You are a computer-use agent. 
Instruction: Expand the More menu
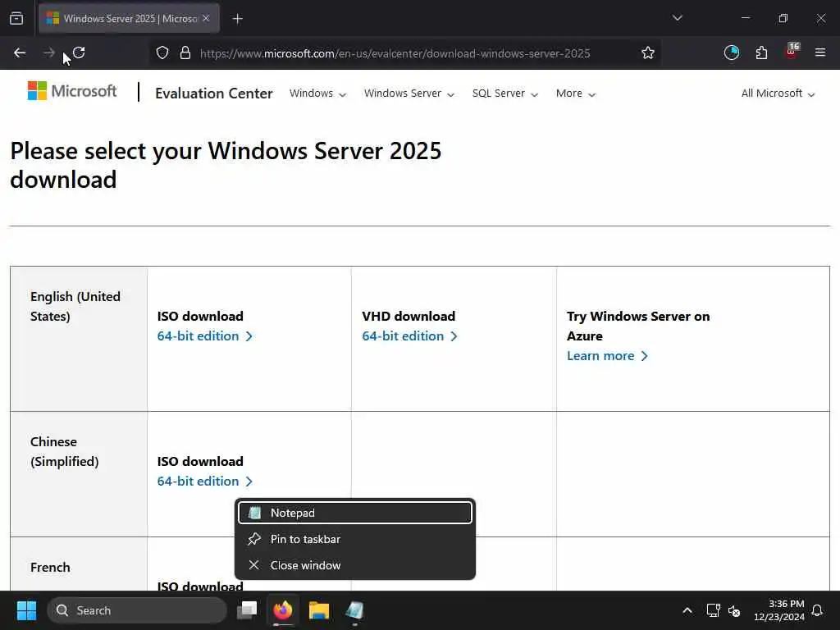click(x=575, y=94)
